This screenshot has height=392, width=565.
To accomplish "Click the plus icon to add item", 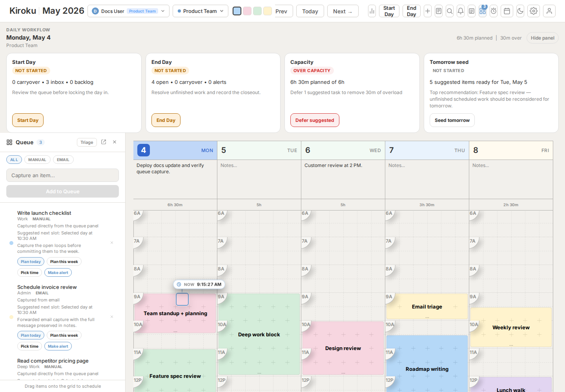I will (428, 11).
